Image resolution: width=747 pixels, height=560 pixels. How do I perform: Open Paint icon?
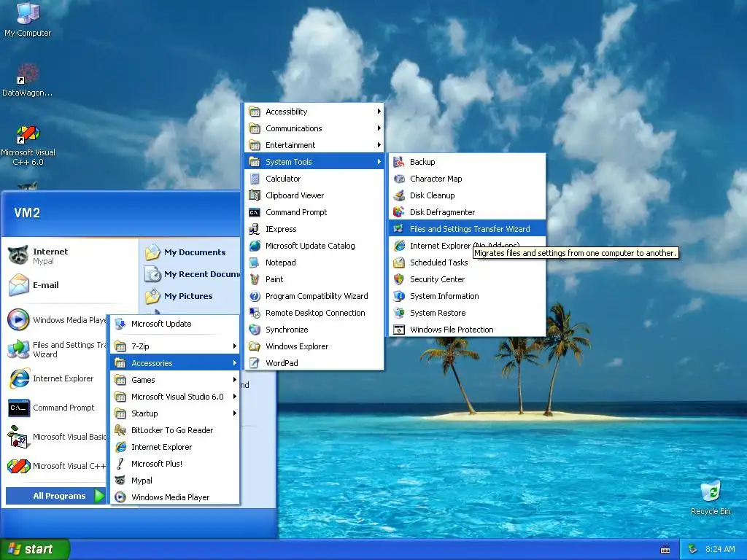point(255,279)
